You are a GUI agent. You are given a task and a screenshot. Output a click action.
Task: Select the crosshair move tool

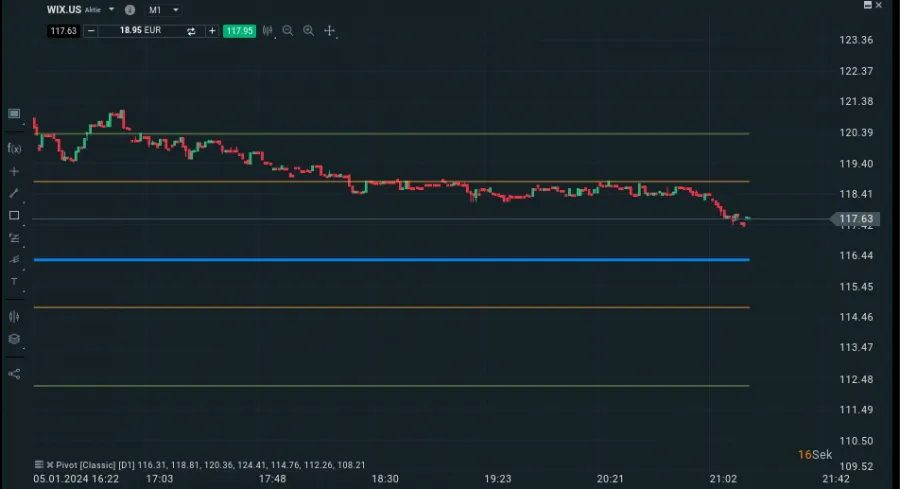tap(329, 31)
